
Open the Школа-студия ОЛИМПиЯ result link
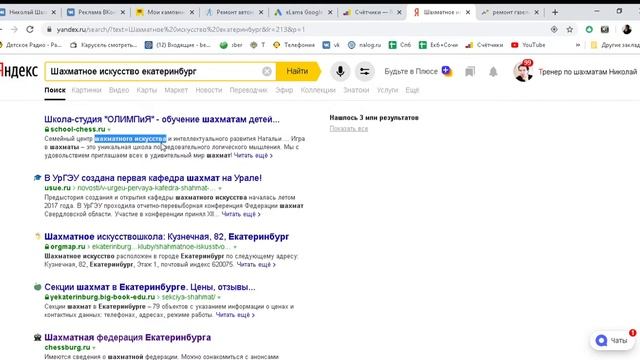(x=162, y=119)
